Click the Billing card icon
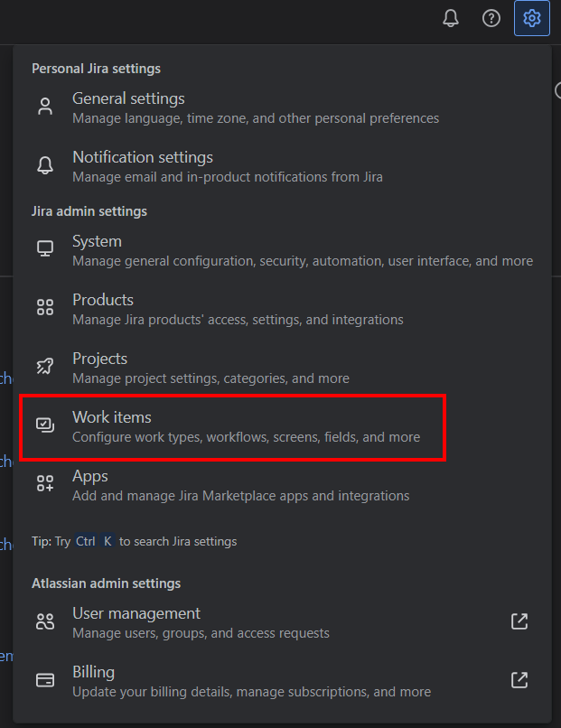This screenshot has width=561, height=728. tap(45, 681)
